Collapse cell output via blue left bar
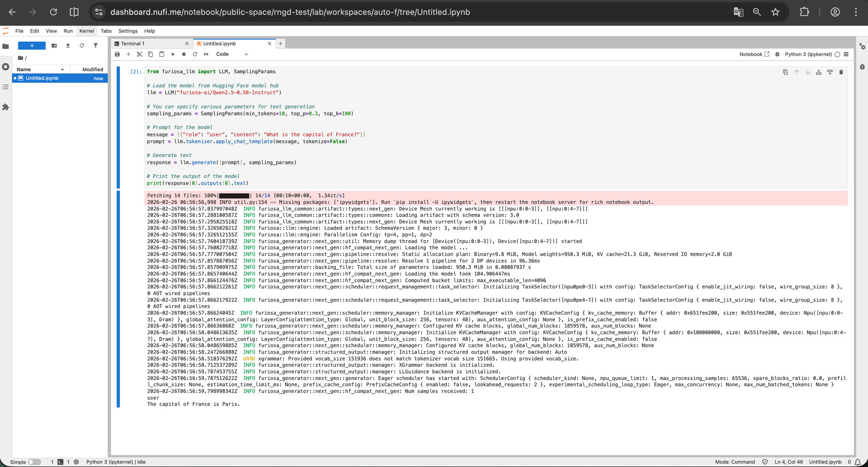This screenshot has height=467, width=868. point(118,299)
